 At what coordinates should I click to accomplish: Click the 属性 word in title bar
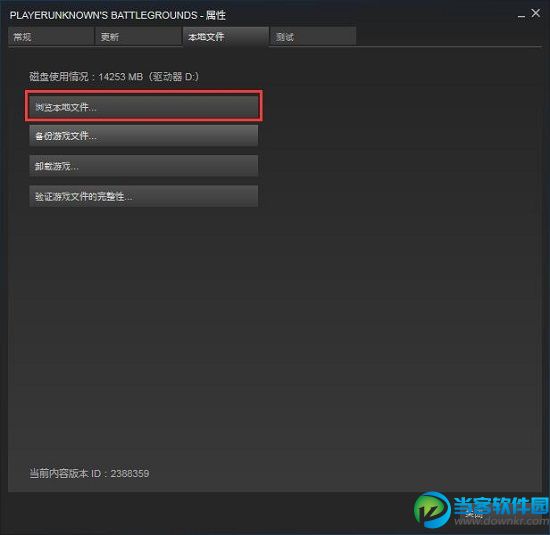pos(216,15)
